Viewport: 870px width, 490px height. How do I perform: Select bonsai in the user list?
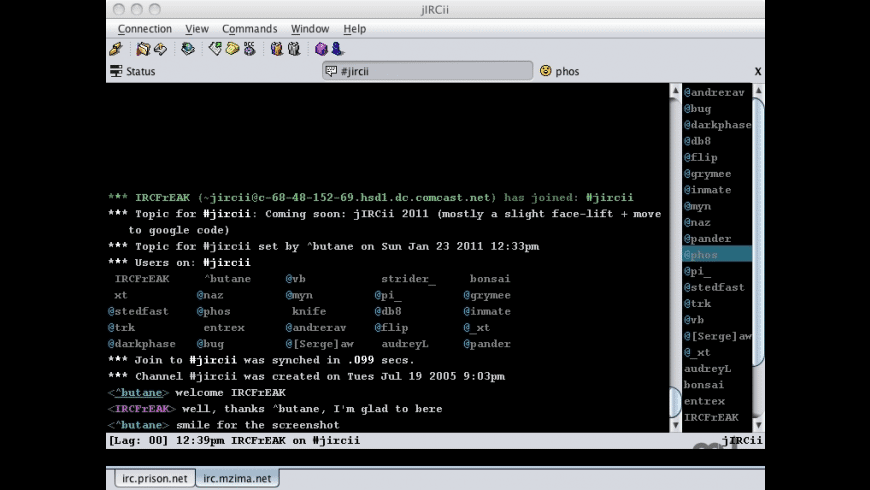pos(717,385)
